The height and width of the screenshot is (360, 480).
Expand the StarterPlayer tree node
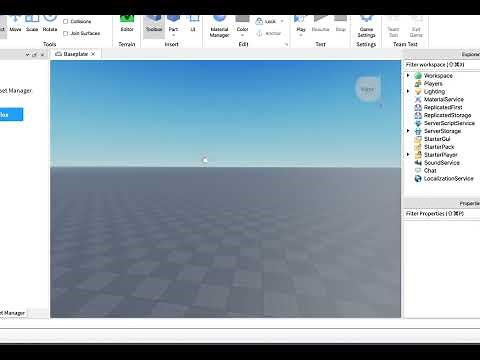pos(408,155)
